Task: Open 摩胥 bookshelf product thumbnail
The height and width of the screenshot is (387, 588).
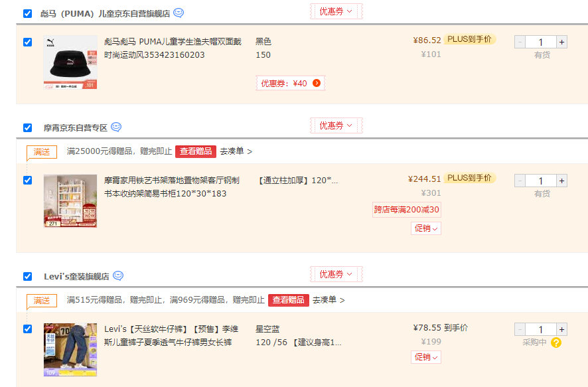Action: 70,201
